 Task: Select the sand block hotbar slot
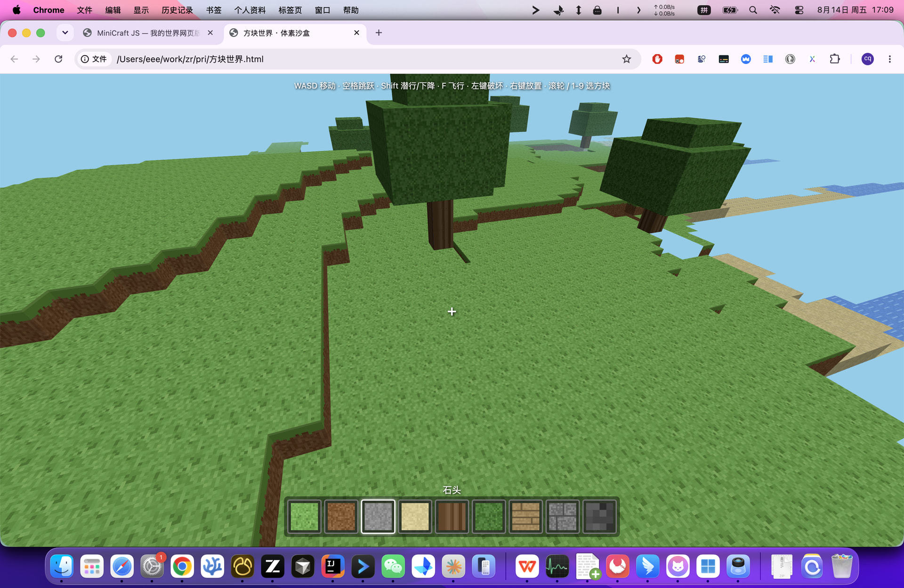(x=415, y=516)
